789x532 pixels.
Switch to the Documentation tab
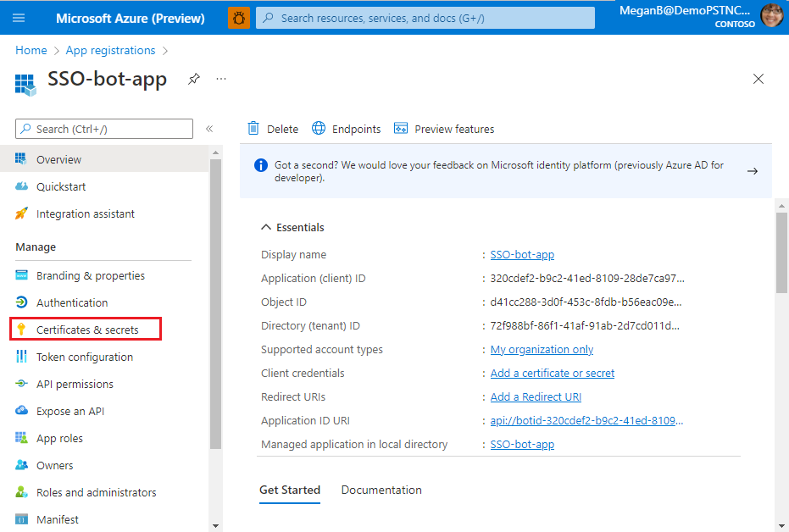click(x=381, y=490)
